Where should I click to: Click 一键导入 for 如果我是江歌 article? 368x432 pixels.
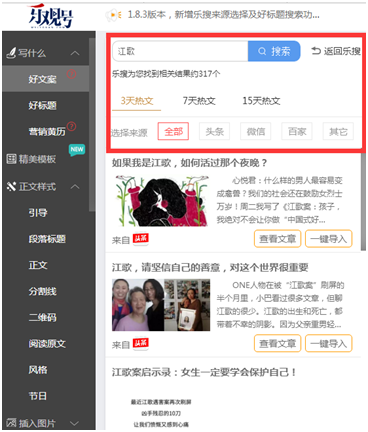tap(329, 239)
